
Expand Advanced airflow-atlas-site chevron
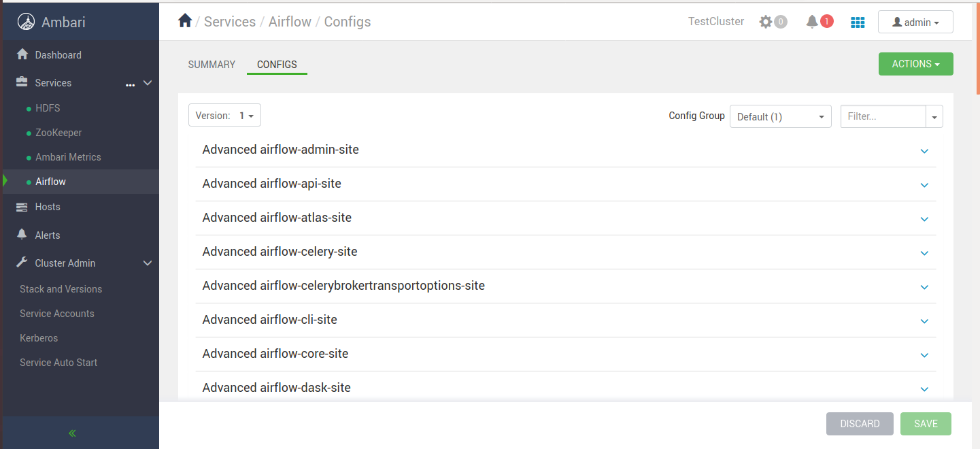[x=924, y=219]
